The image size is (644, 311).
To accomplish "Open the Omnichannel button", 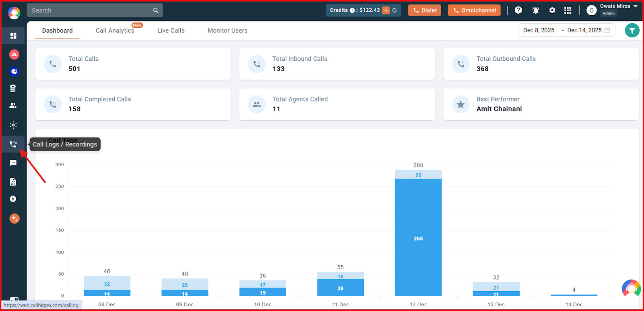I will (474, 10).
